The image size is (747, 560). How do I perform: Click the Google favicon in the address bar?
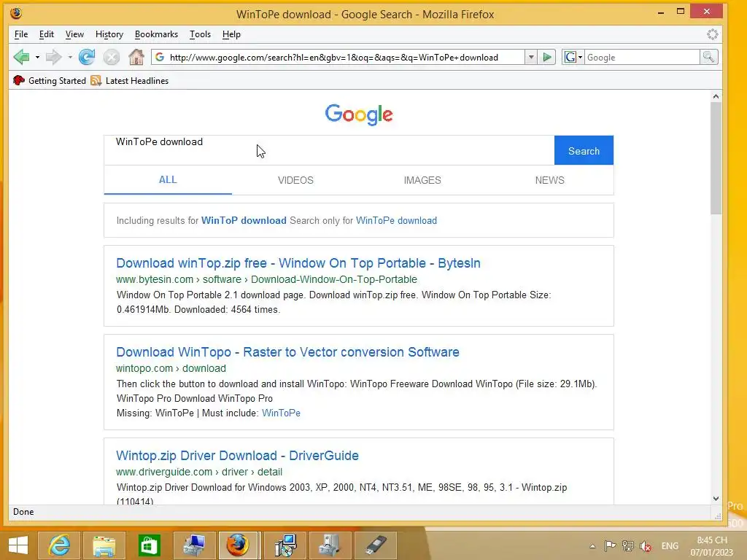tap(160, 57)
